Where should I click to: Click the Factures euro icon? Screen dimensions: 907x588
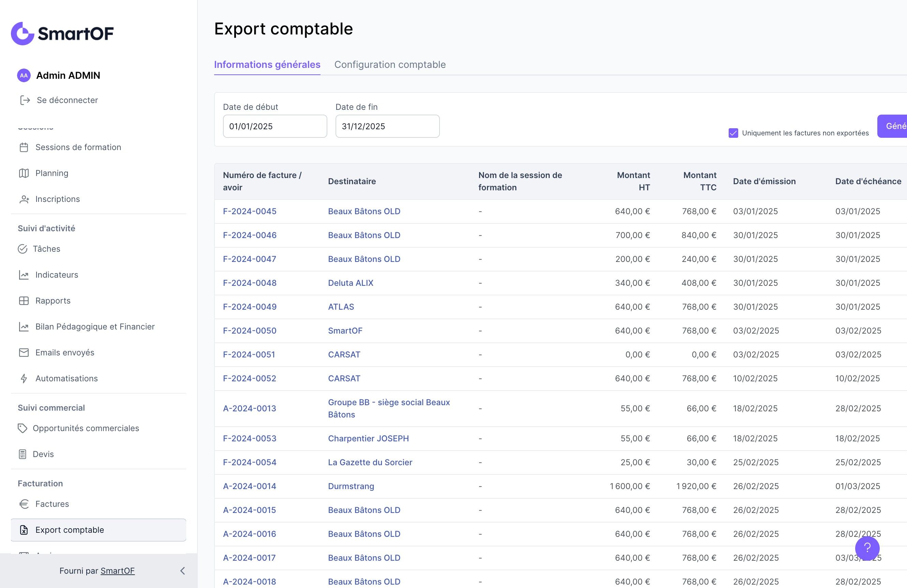click(24, 504)
